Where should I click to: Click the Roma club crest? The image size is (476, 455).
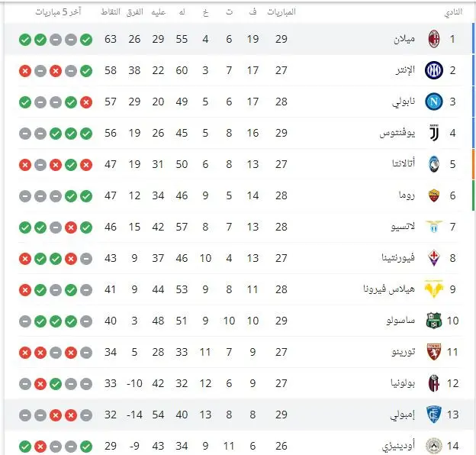click(434, 195)
